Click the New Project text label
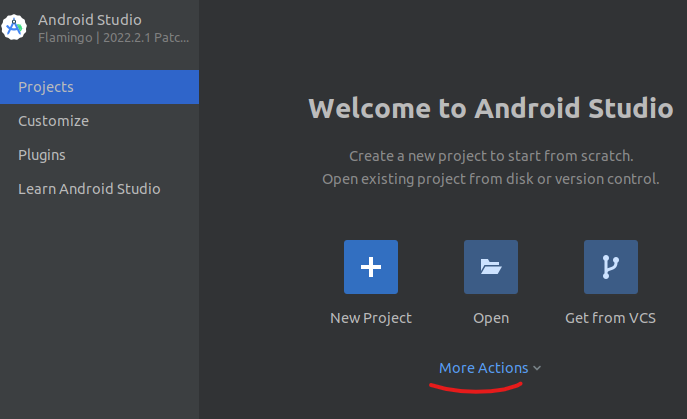This screenshot has width=687, height=419. point(370,318)
